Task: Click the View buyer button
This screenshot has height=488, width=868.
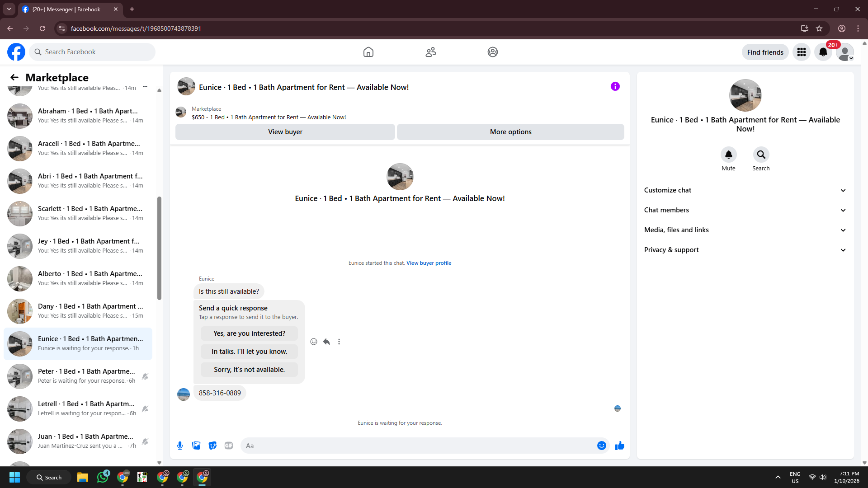Action: click(x=285, y=132)
